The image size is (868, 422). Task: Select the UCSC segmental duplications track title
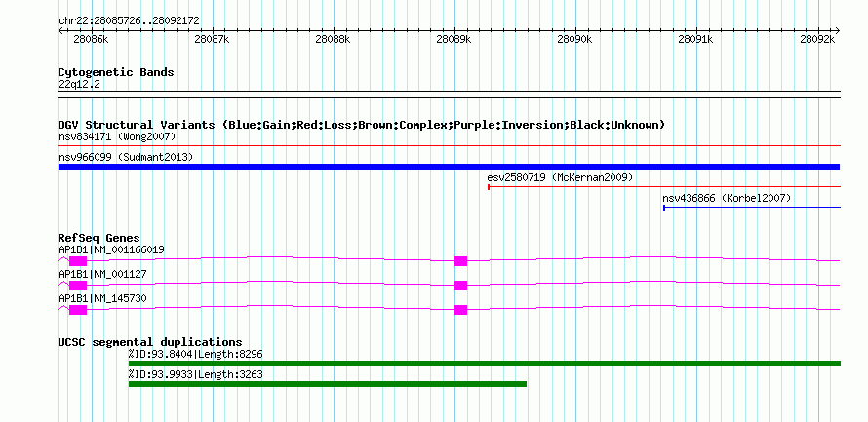(x=150, y=342)
